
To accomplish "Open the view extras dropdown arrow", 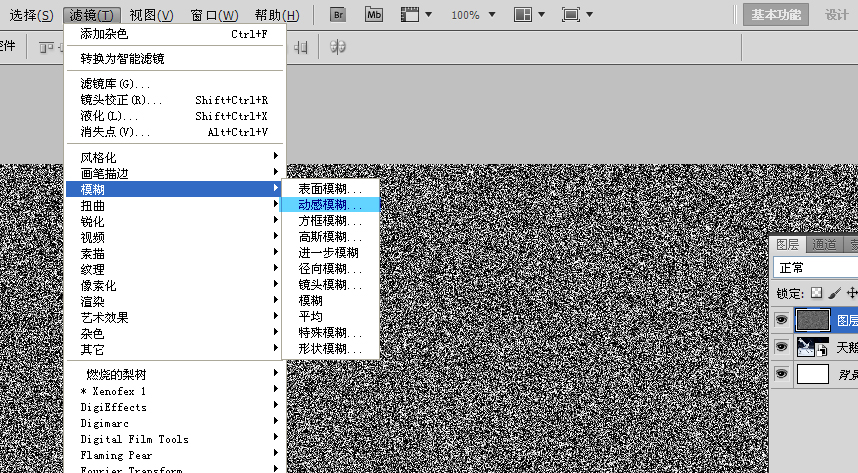I will coord(428,15).
